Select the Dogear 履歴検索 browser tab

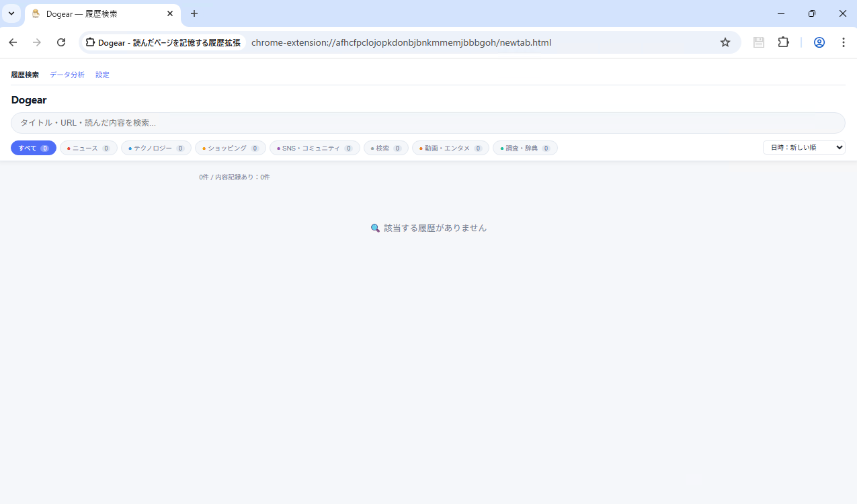click(x=103, y=14)
